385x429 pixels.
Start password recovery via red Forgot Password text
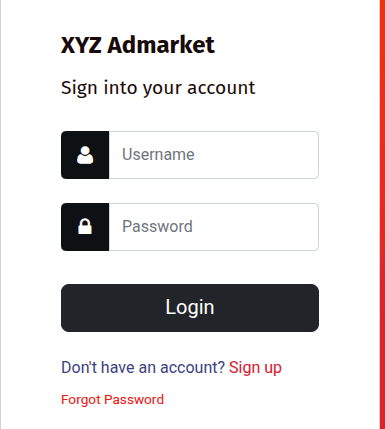pos(112,400)
